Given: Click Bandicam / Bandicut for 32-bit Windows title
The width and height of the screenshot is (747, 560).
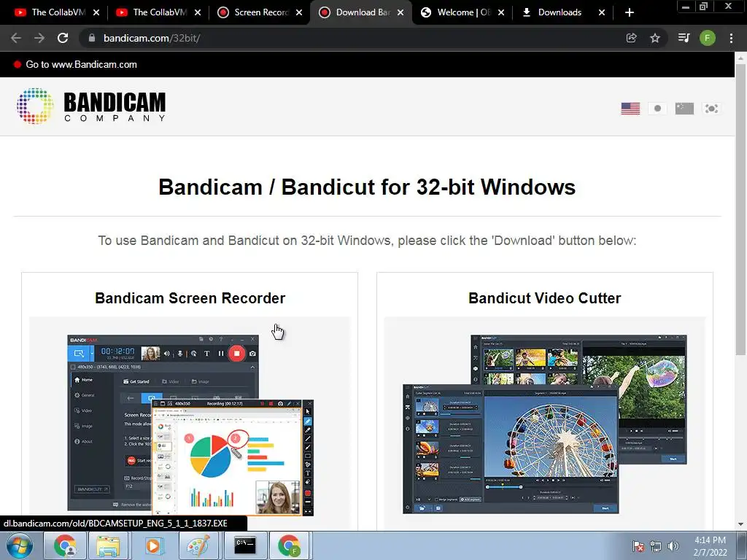Looking at the screenshot, I should click(367, 187).
